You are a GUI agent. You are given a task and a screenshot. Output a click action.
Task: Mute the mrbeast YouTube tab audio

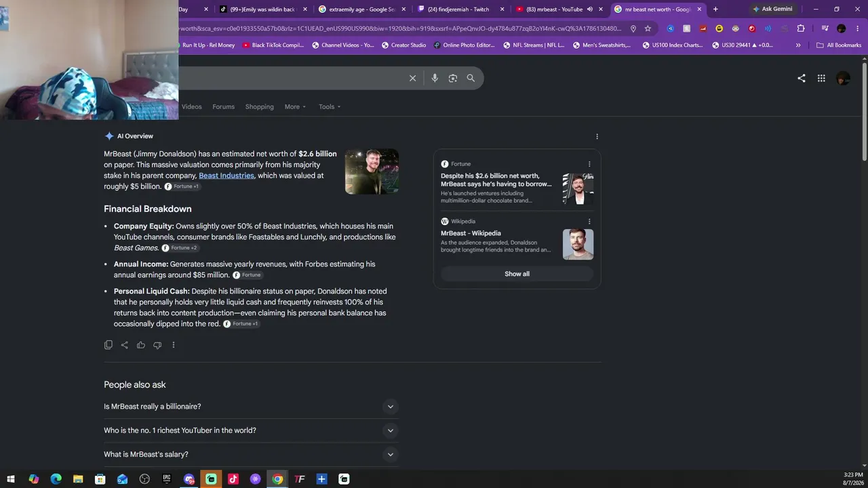[590, 9]
